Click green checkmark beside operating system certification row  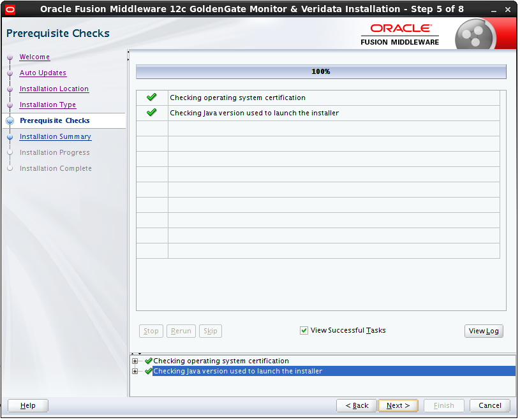pyautogui.click(x=152, y=98)
